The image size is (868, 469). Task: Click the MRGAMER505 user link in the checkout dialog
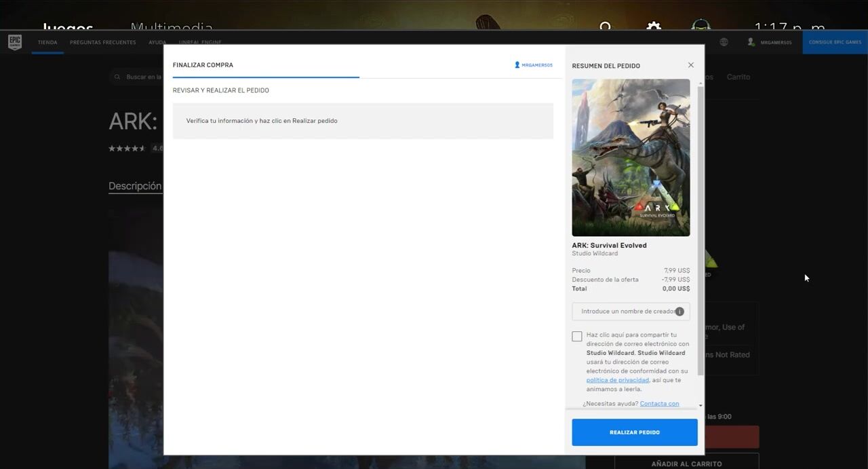534,65
